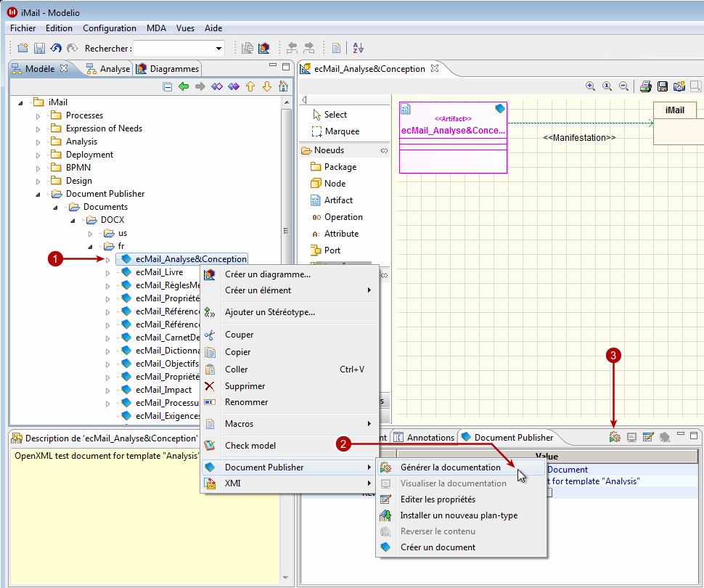Click the zoom in magnifier in diagram toolbar
This screenshot has height=588, width=704.
pyautogui.click(x=590, y=86)
